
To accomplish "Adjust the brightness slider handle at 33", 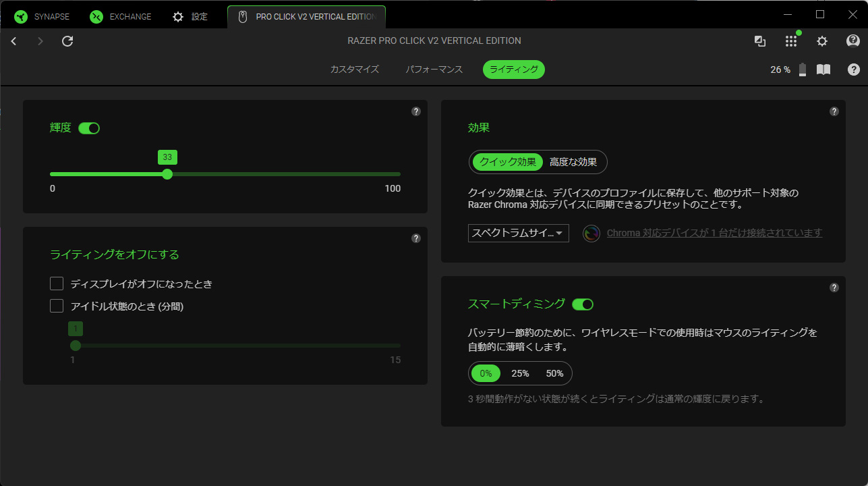I will point(167,174).
